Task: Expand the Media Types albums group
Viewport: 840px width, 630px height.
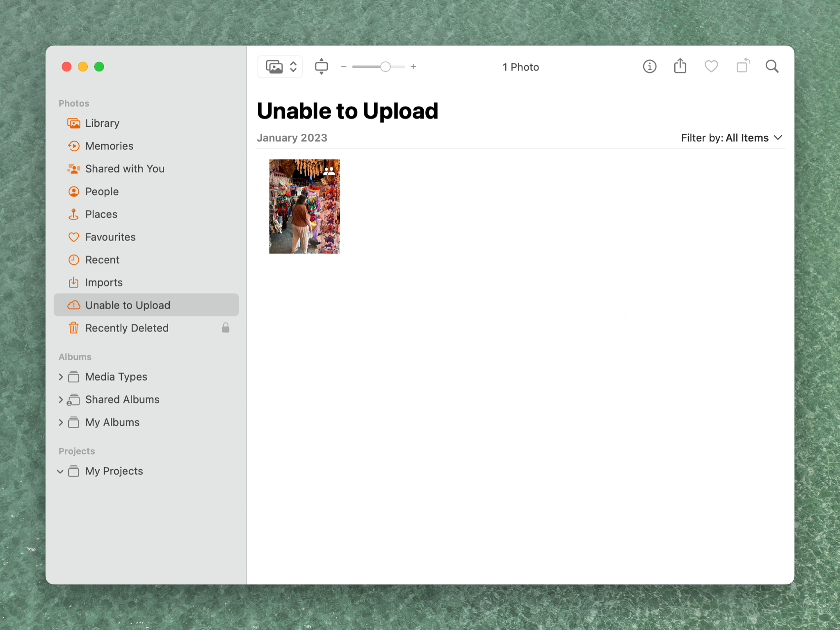Action: [61, 377]
